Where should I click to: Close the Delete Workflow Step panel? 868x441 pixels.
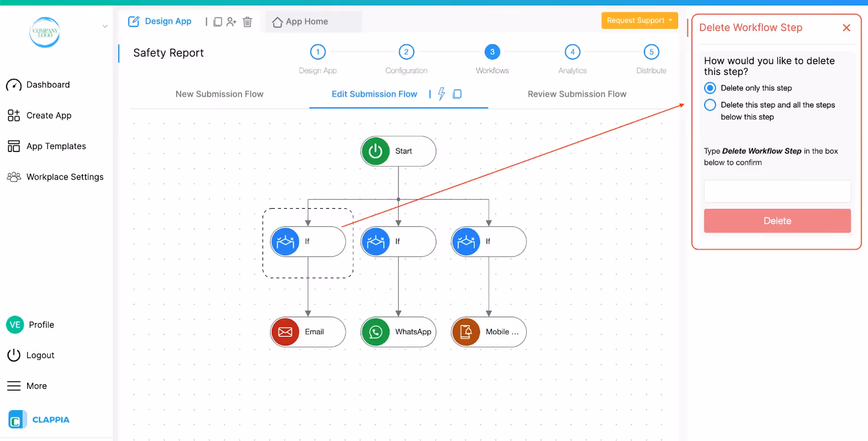[x=846, y=28]
